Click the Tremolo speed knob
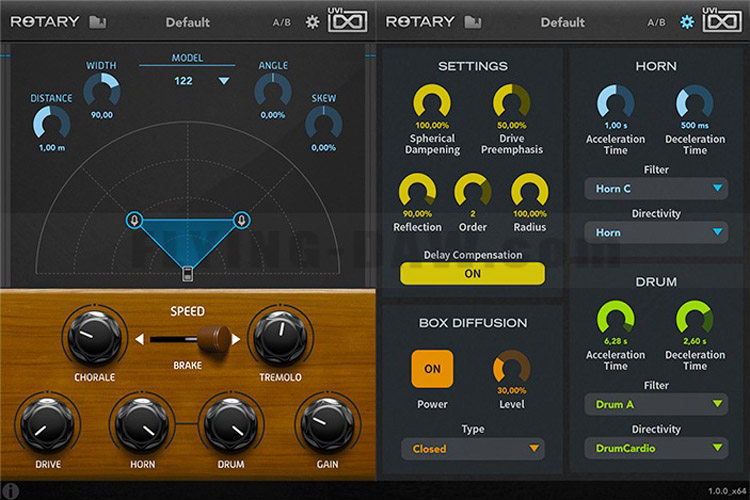Screen dimensions: 750x500 (280, 337)
